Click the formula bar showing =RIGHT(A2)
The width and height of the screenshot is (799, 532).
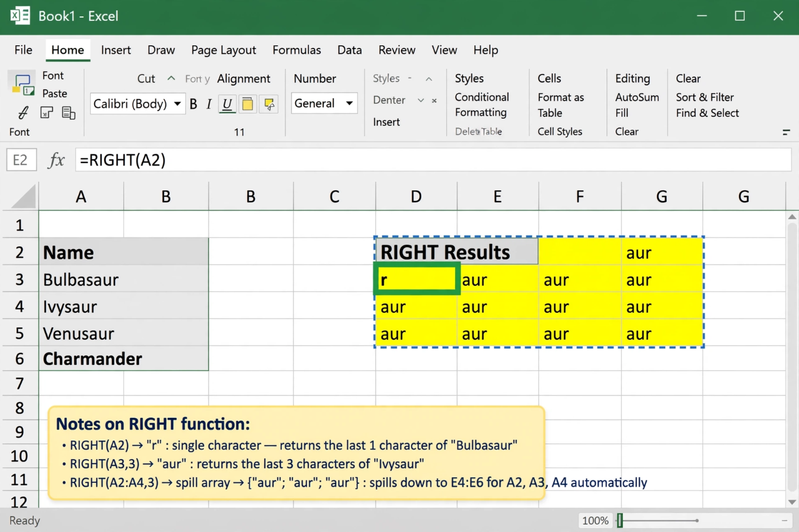tap(433, 160)
